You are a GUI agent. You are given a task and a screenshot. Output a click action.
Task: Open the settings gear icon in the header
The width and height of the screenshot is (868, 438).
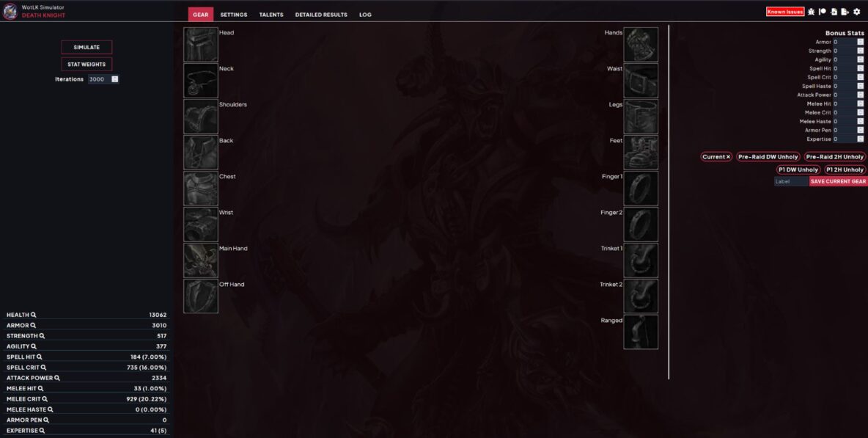(x=857, y=11)
